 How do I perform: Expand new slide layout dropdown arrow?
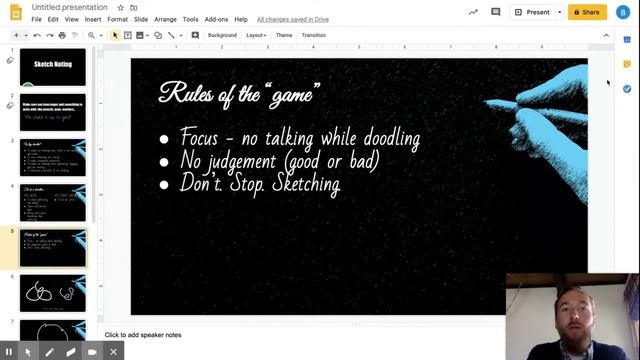point(26,36)
